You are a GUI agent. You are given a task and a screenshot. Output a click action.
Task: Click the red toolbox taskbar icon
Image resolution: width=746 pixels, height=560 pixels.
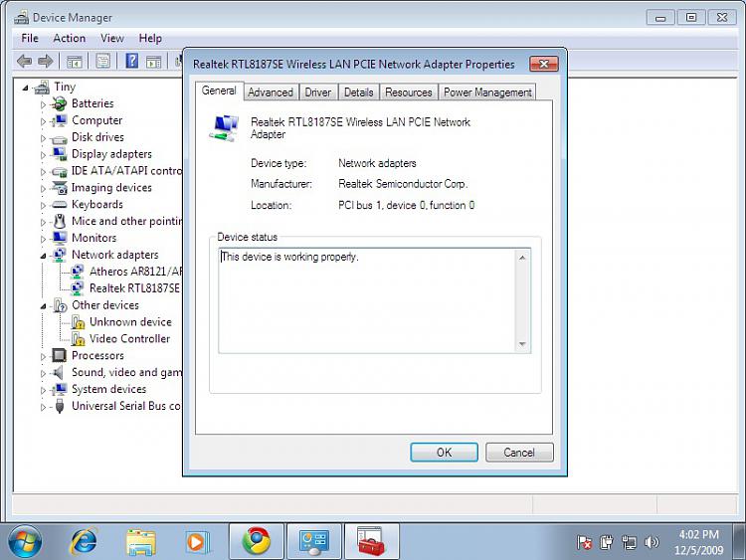pos(372,541)
